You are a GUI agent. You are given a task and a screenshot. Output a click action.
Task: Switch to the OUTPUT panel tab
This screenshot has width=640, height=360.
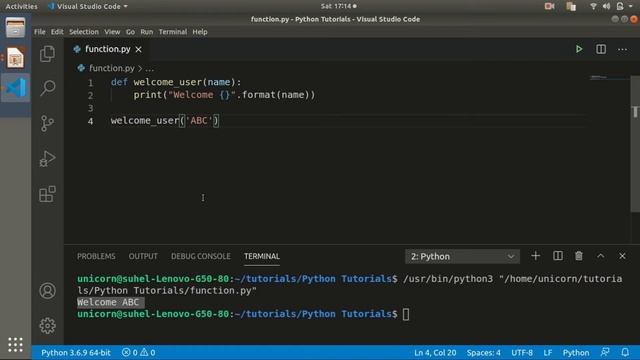pyautogui.click(x=143, y=256)
